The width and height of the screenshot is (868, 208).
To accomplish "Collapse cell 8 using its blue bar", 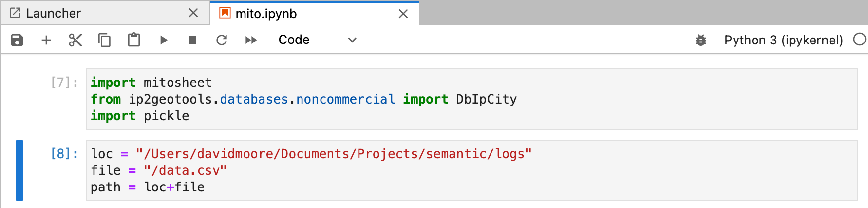I will (x=19, y=170).
